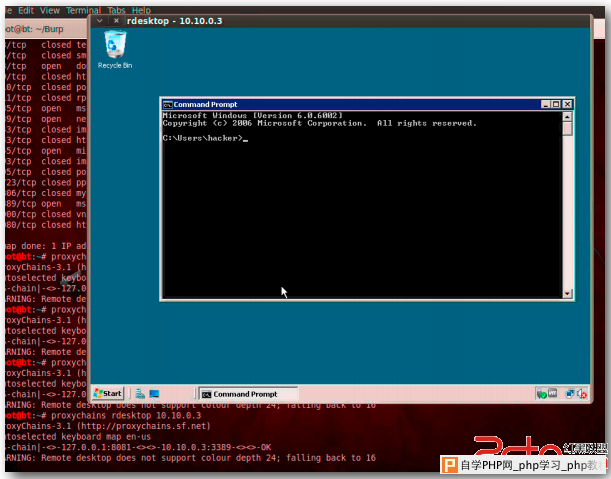Maximize the Command Prompt window

(556, 104)
